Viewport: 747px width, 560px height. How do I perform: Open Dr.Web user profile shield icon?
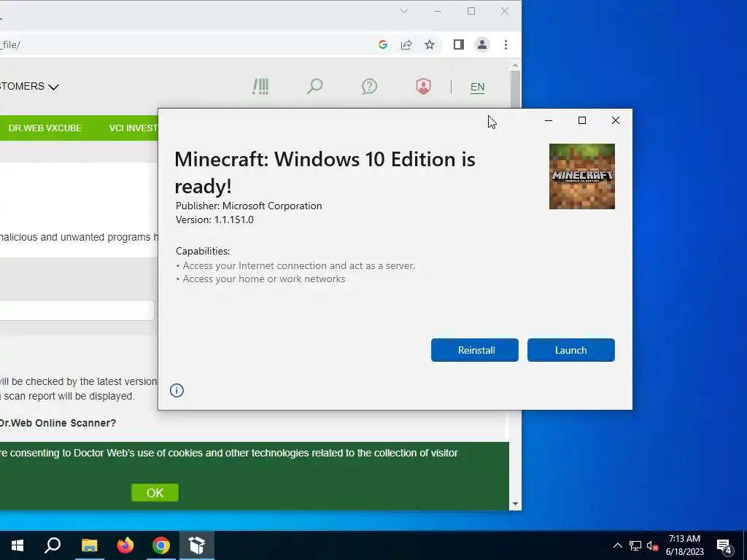423,87
